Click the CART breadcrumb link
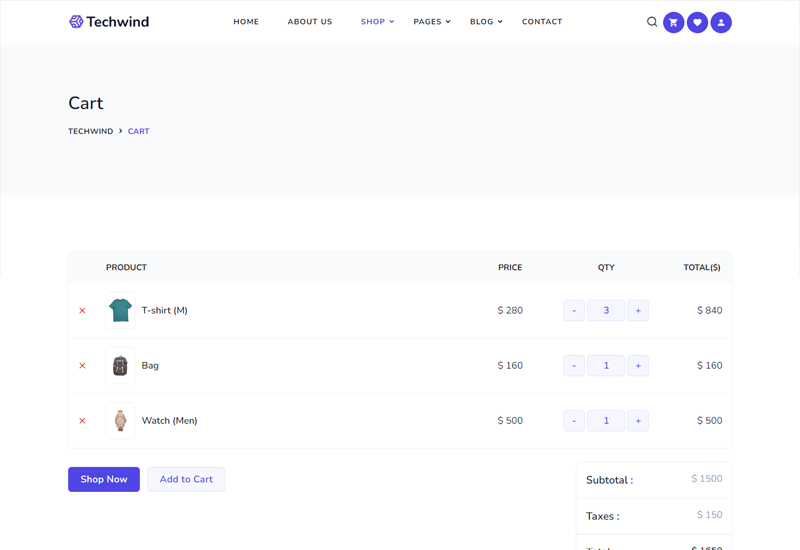800x550 pixels. click(139, 131)
